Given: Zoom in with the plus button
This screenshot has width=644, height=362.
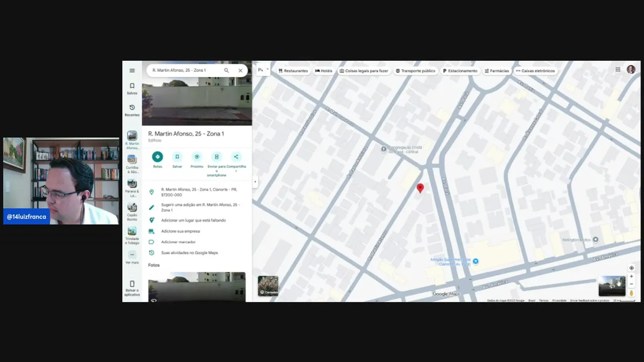Looking at the screenshot, I should click(x=631, y=277).
